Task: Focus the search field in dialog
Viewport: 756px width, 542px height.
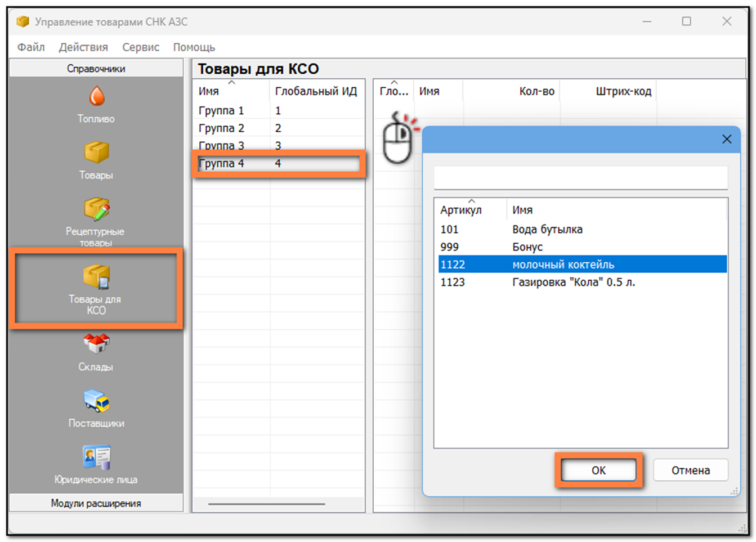Action: pos(580,177)
